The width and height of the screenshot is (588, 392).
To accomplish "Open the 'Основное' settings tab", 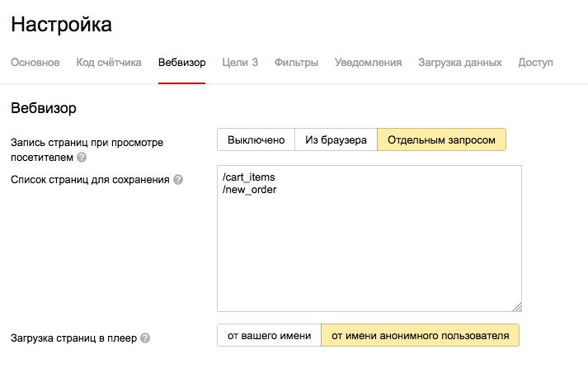I will pos(35,62).
